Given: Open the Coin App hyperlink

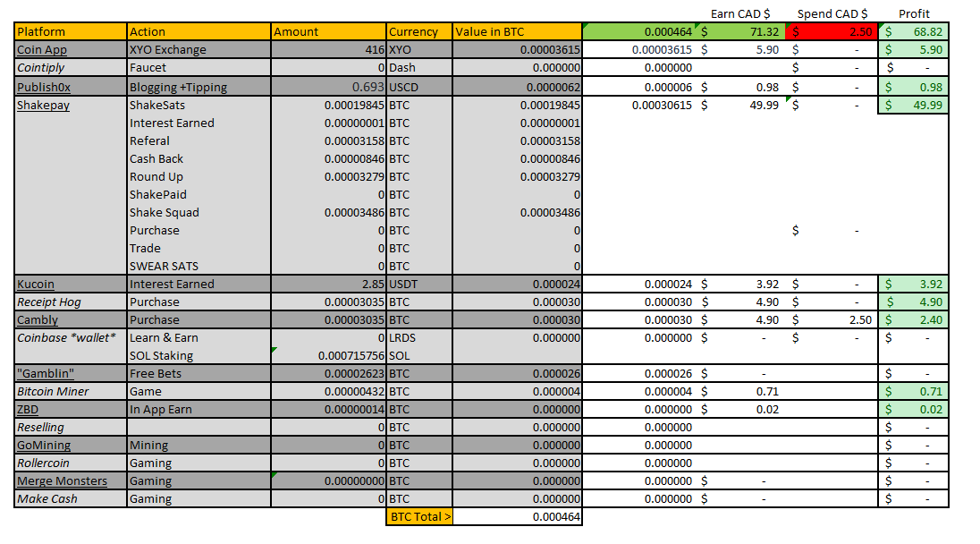Looking at the screenshot, I should pyautogui.click(x=42, y=50).
